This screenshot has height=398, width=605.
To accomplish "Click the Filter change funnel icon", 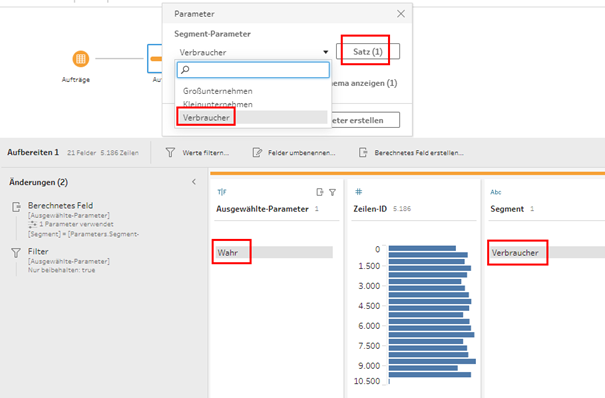I will point(16,253).
